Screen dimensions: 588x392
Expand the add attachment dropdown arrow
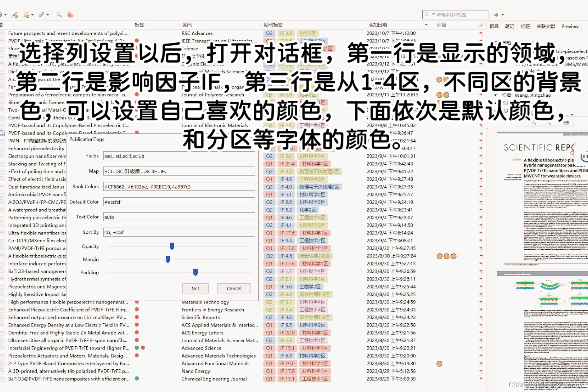[47, 15]
